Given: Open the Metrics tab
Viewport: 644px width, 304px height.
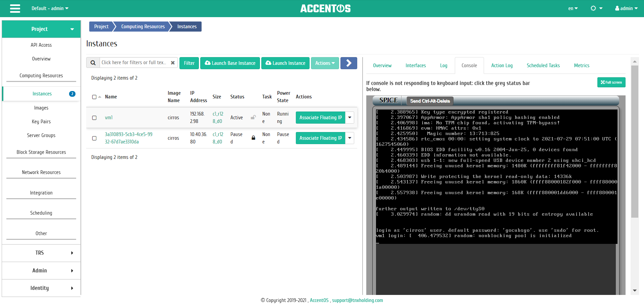Looking at the screenshot, I should coord(581,66).
